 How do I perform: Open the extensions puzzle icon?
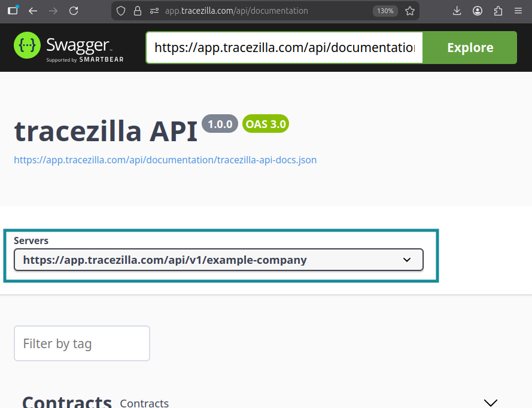click(498, 11)
